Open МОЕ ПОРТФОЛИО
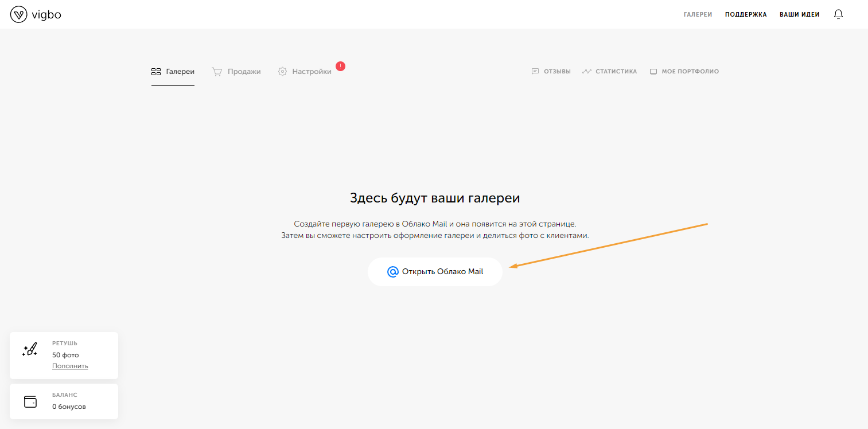This screenshot has width=868, height=429. click(684, 72)
